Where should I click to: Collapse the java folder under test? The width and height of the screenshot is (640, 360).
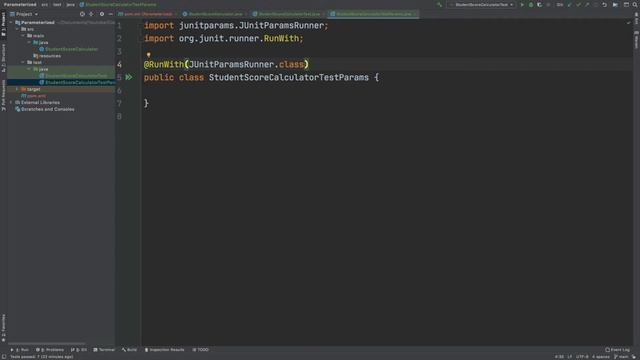(29, 69)
